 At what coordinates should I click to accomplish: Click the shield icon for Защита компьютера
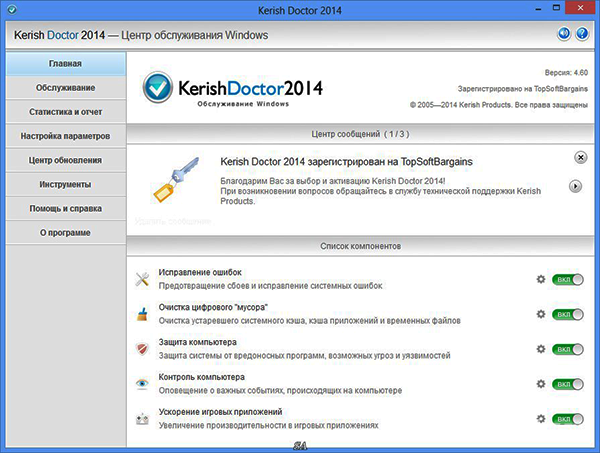[x=142, y=349]
